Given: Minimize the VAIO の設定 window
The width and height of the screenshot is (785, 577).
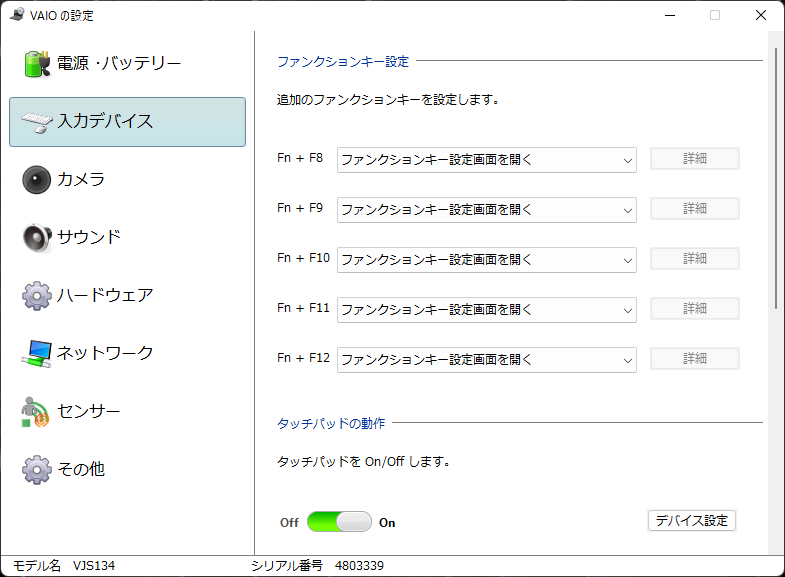Looking at the screenshot, I should click(x=670, y=15).
